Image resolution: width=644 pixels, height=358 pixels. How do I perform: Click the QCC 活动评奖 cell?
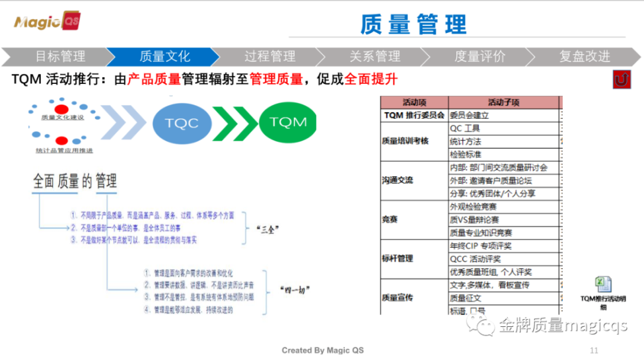coord(503,260)
